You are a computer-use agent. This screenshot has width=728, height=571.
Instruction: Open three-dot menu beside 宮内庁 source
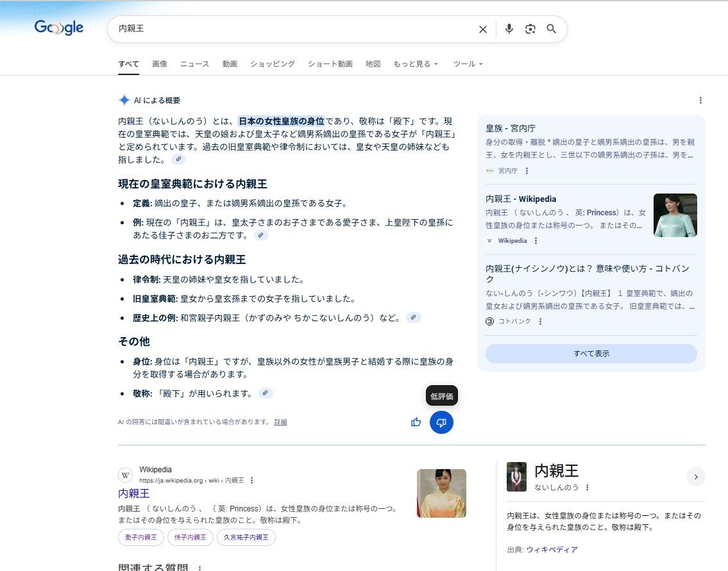[527, 171]
